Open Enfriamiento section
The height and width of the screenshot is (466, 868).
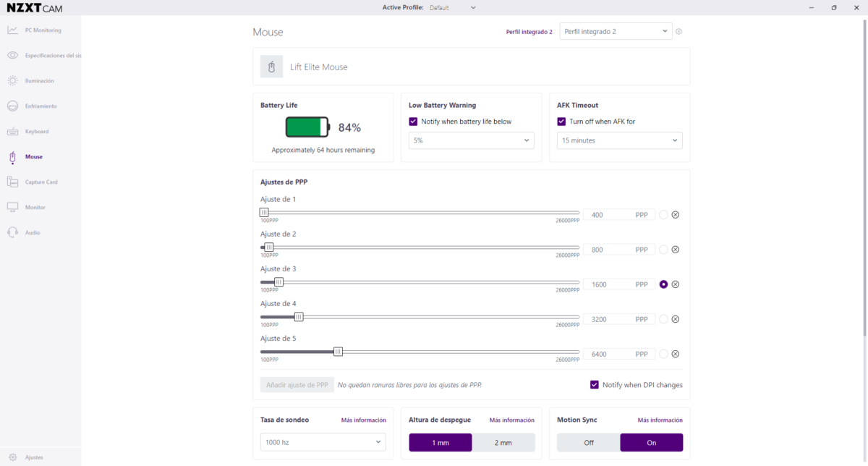coord(41,106)
